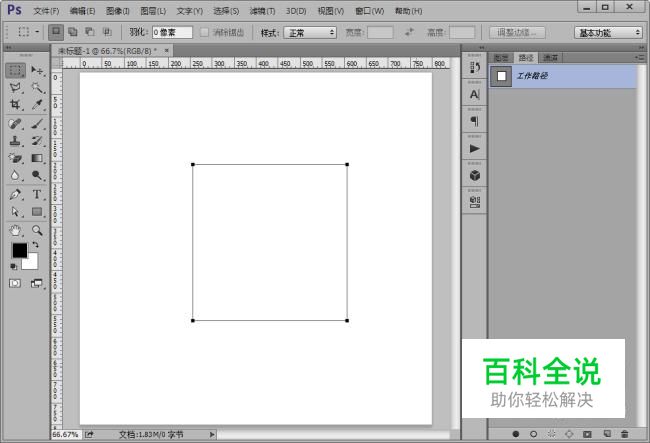Reset to default black and white colors
The image size is (650, 443).
pos(14,266)
